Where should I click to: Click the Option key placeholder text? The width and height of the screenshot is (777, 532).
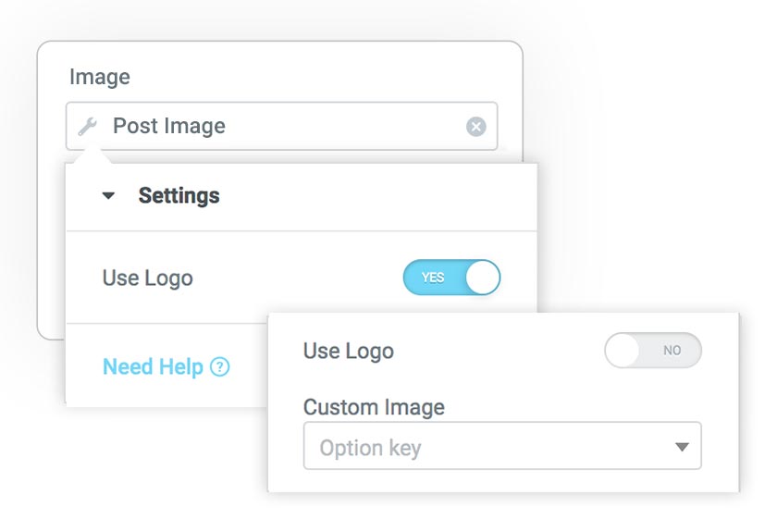370,448
